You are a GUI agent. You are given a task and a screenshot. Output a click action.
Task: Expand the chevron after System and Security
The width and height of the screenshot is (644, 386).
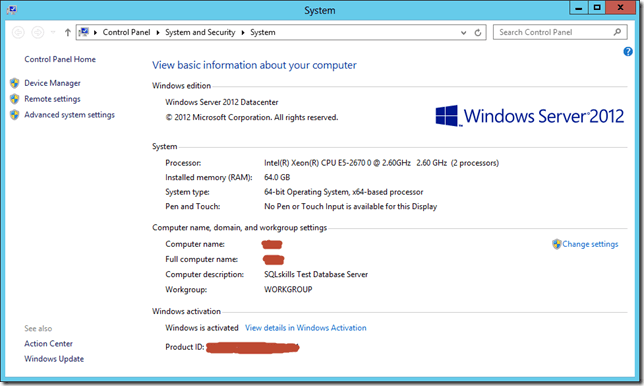click(x=243, y=32)
